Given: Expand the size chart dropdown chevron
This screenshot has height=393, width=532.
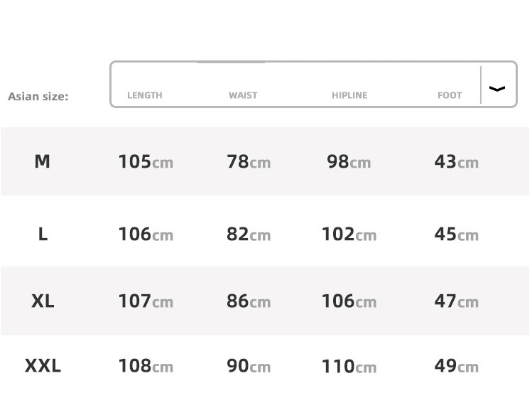Looking at the screenshot, I should pyautogui.click(x=498, y=88).
